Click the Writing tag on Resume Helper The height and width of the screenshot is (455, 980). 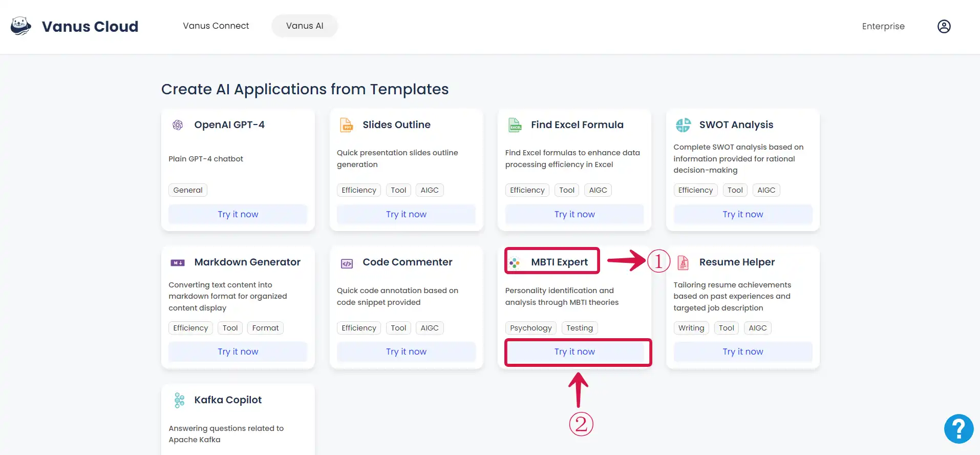coord(691,328)
